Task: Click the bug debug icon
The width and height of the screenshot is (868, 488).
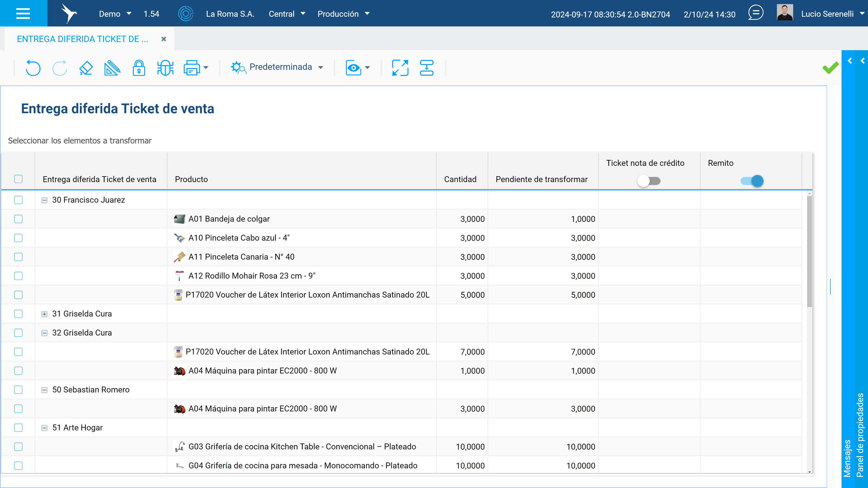Action: [x=165, y=68]
